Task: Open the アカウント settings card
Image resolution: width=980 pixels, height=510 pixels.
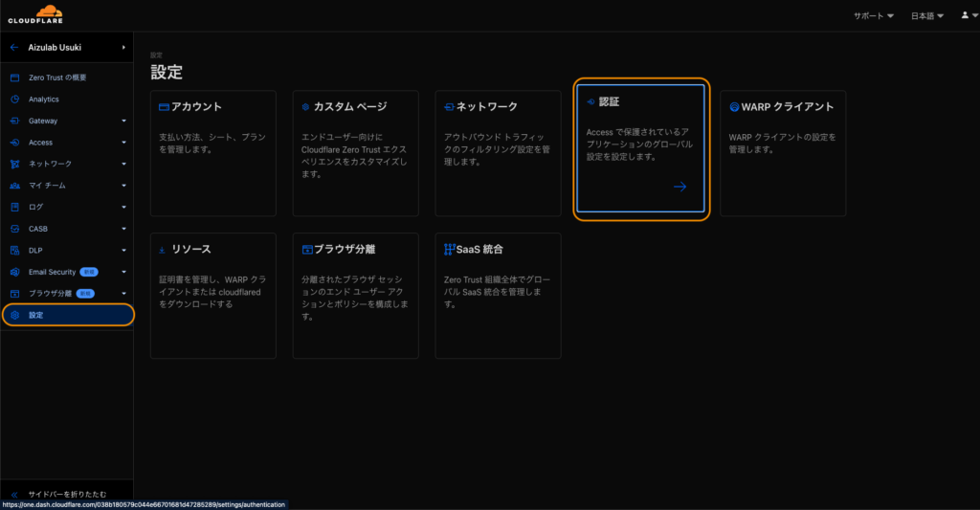Action: [x=213, y=153]
